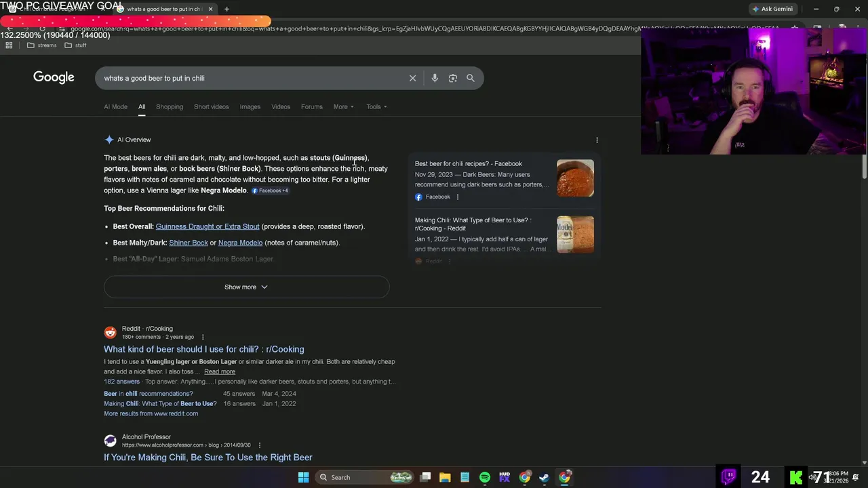Image resolution: width=868 pixels, height=488 pixels.
Task: Open the Windows Start menu
Action: click(x=303, y=477)
